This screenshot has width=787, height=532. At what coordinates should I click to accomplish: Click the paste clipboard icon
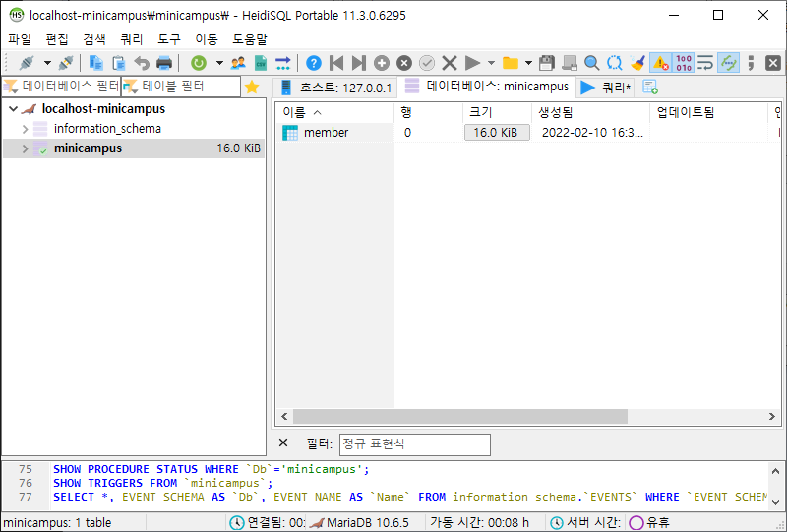[x=118, y=63]
